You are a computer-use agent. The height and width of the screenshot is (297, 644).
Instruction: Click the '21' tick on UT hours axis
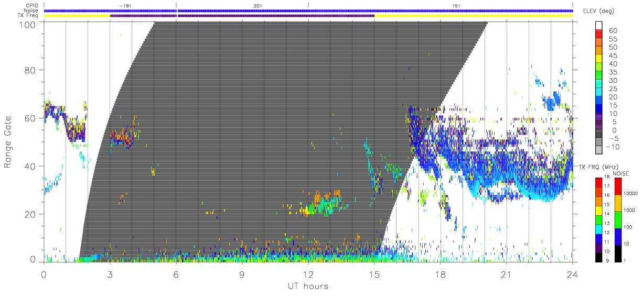pyautogui.click(x=507, y=274)
